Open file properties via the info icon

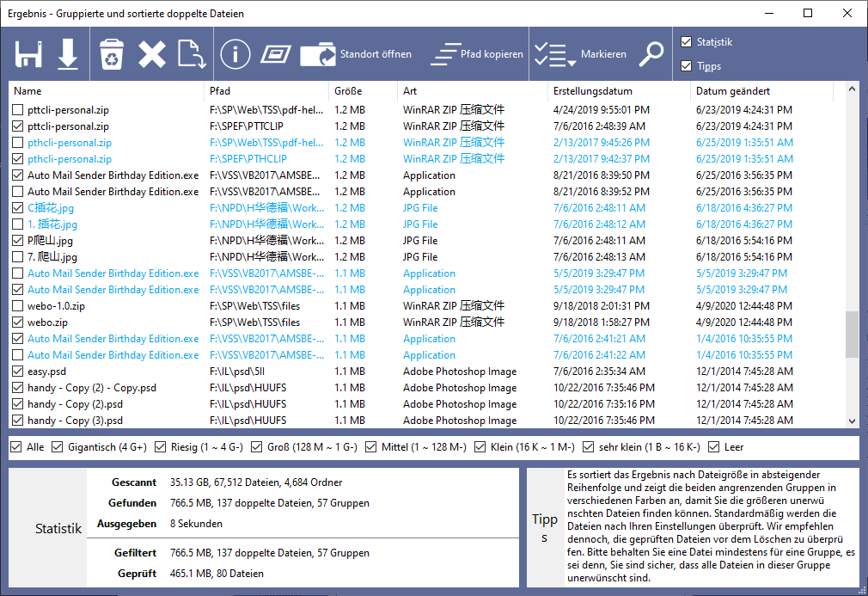(x=235, y=54)
